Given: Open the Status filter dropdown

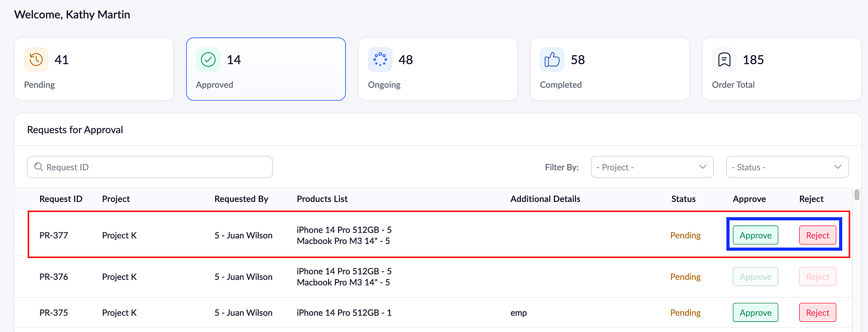Looking at the screenshot, I should point(787,167).
